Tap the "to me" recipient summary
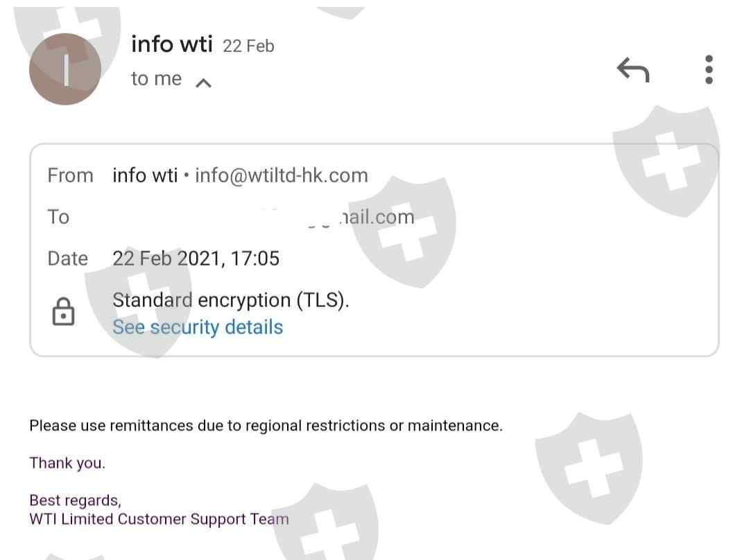The width and height of the screenshot is (749, 560). pyautogui.click(x=156, y=79)
